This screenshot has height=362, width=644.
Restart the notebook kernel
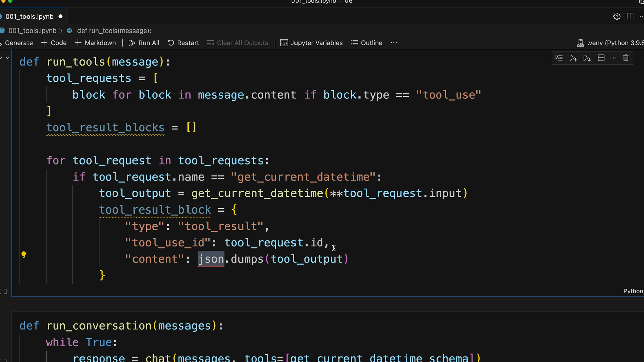pyautogui.click(x=183, y=43)
